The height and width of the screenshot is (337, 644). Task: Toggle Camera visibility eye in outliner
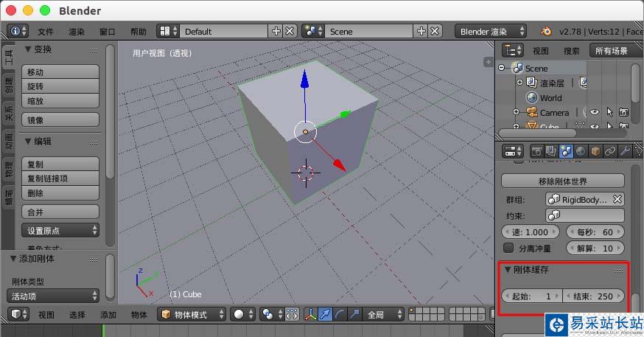coord(595,112)
